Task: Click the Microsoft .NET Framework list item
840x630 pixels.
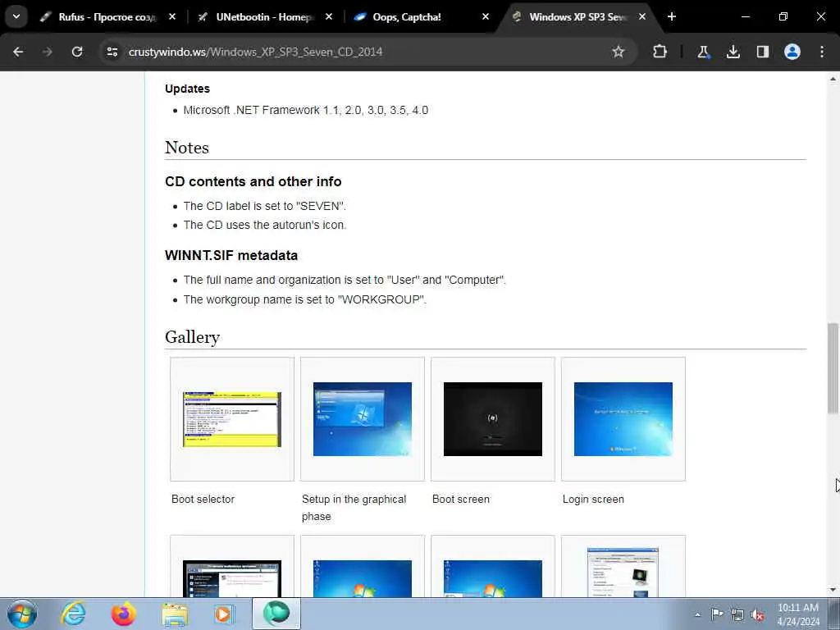Action: [306, 110]
